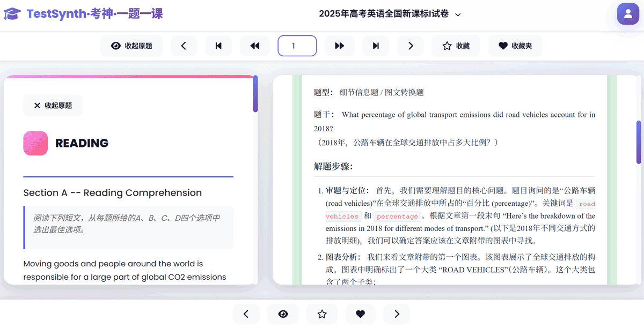Open the 收藏夹 favorites folder
Image resolution: width=644 pixels, height=328 pixels.
[x=515, y=46]
